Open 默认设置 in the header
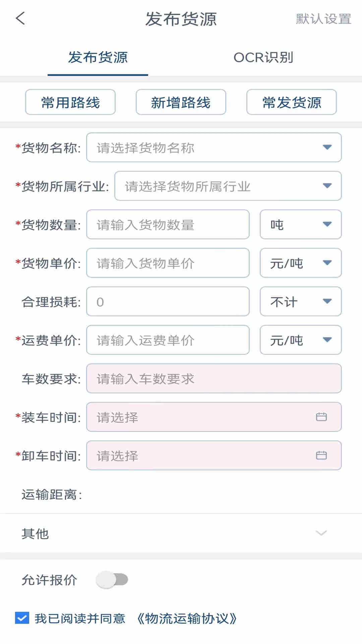The height and width of the screenshot is (644, 362). 323,19
